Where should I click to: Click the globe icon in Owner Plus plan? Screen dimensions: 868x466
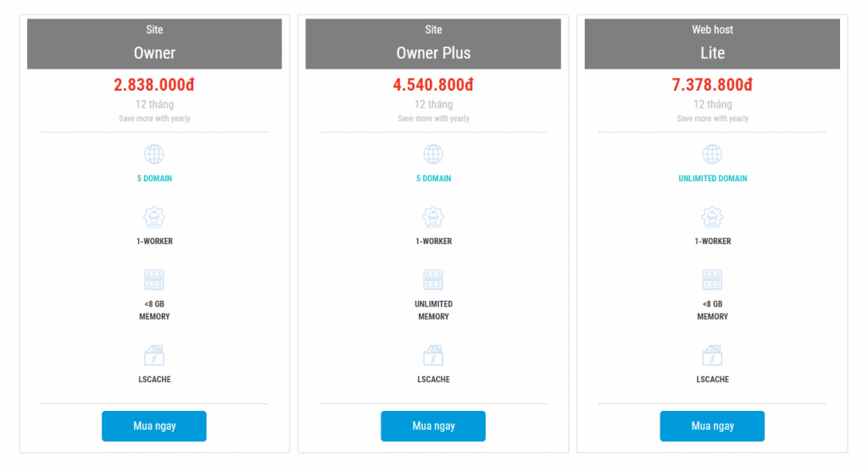pyautogui.click(x=433, y=154)
